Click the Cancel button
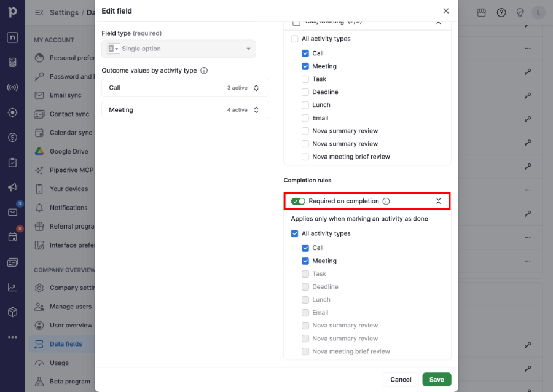 point(401,380)
